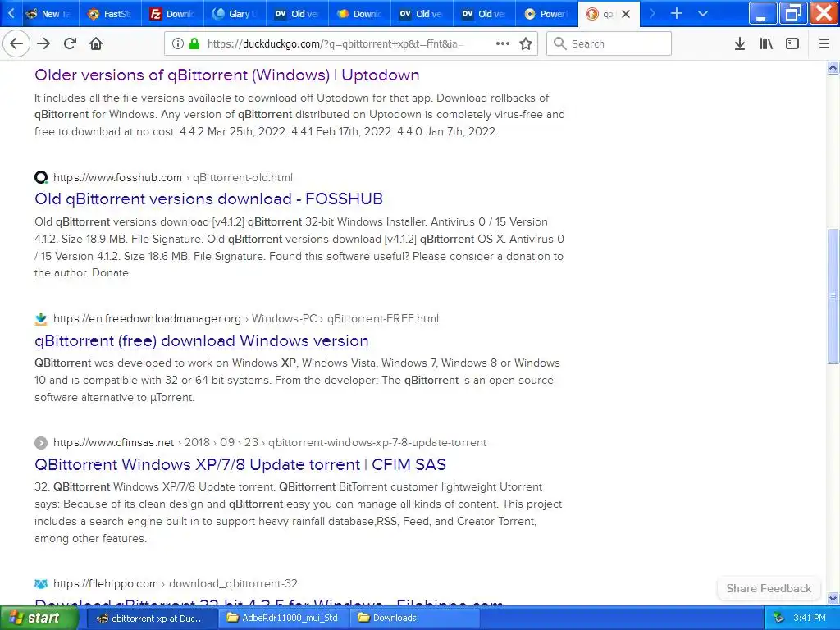The height and width of the screenshot is (630, 840).
Task: Show site information icon in address bar
Action: [177, 44]
